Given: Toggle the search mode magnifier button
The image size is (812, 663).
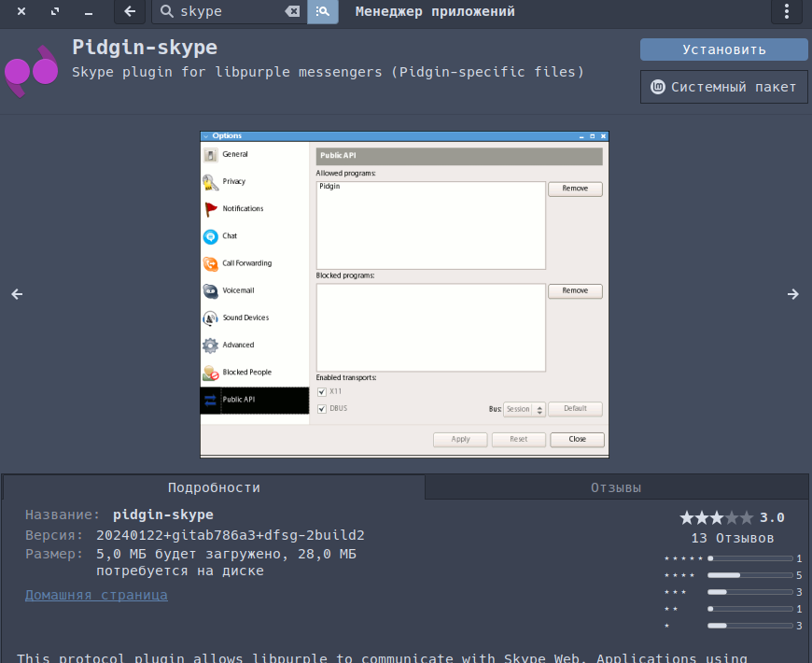Looking at the screenshot, I should (323, 11).
